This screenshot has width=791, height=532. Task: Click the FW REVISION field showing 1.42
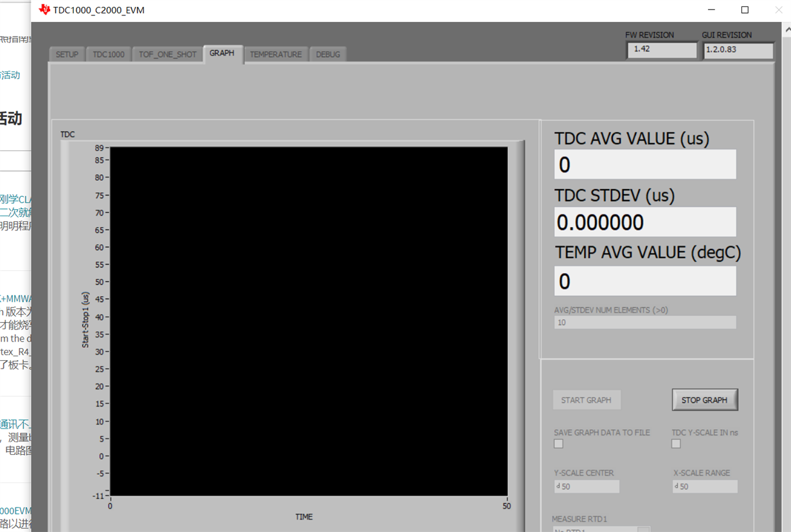point(662,50)
